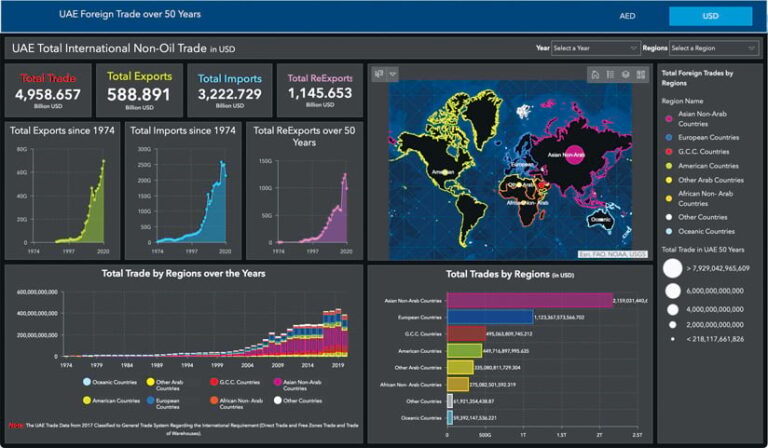Screen dimensions: 768x448
Task: Toggle Other Arab Countries series in chart legend
Action: click(165, 385)
